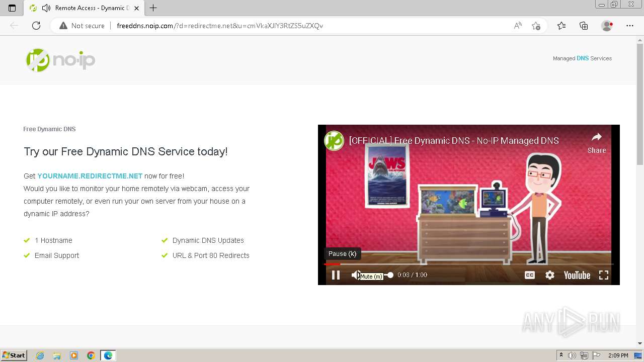
Task: Click the taskbar clock
Action: pos(618,355)
